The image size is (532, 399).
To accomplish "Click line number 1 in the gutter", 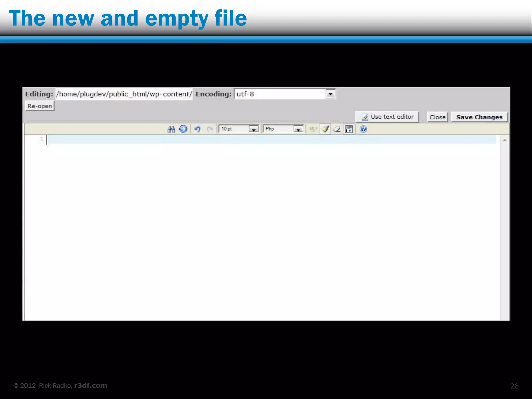I will [x=42, y=139].
